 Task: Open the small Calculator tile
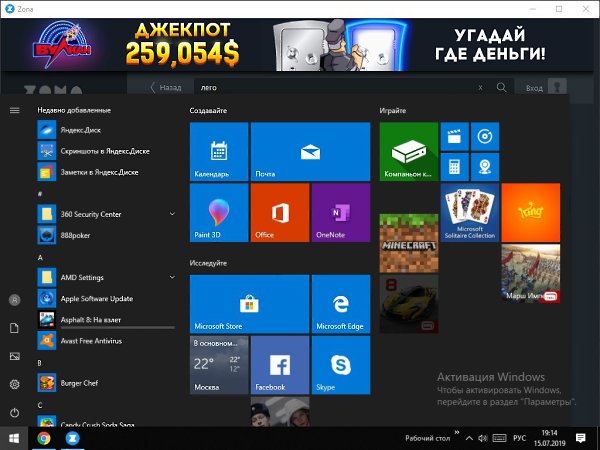(x=455, y=166)
